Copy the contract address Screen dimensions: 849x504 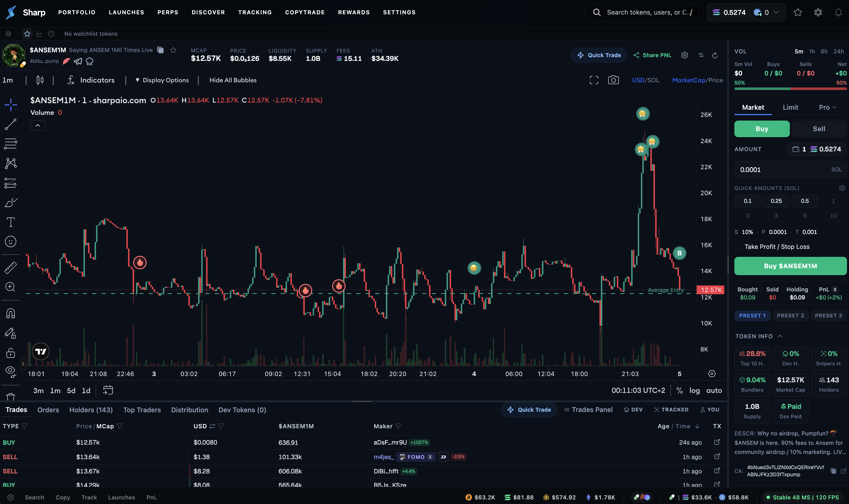(x=833, y=471)
